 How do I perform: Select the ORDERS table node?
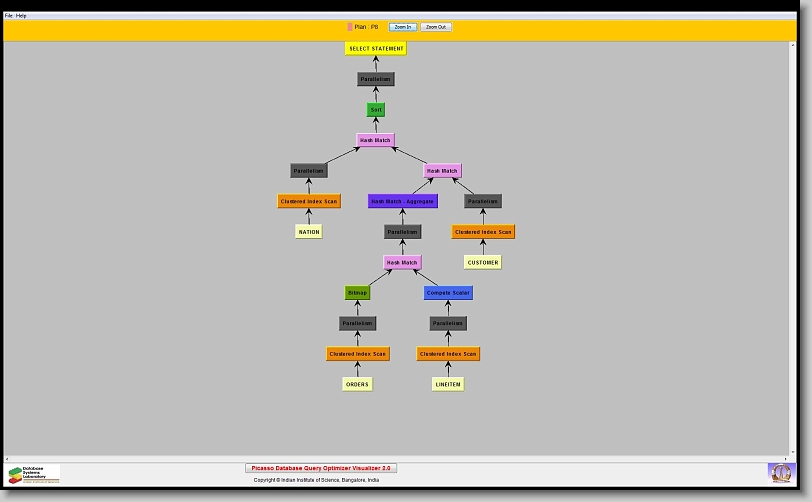click(357, 384)
